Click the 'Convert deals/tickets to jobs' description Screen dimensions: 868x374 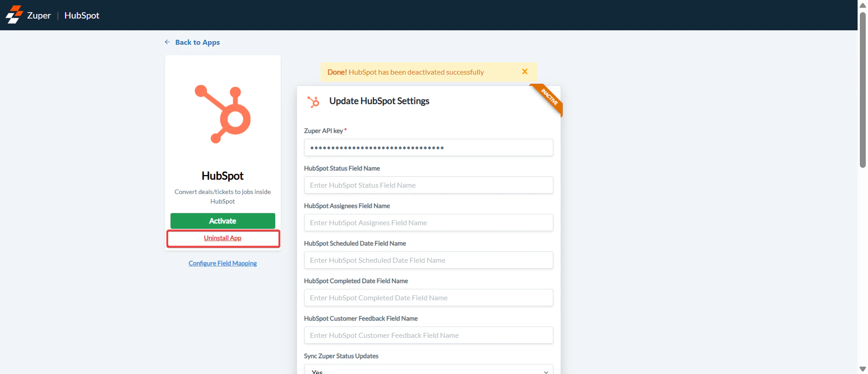[223, 196]
